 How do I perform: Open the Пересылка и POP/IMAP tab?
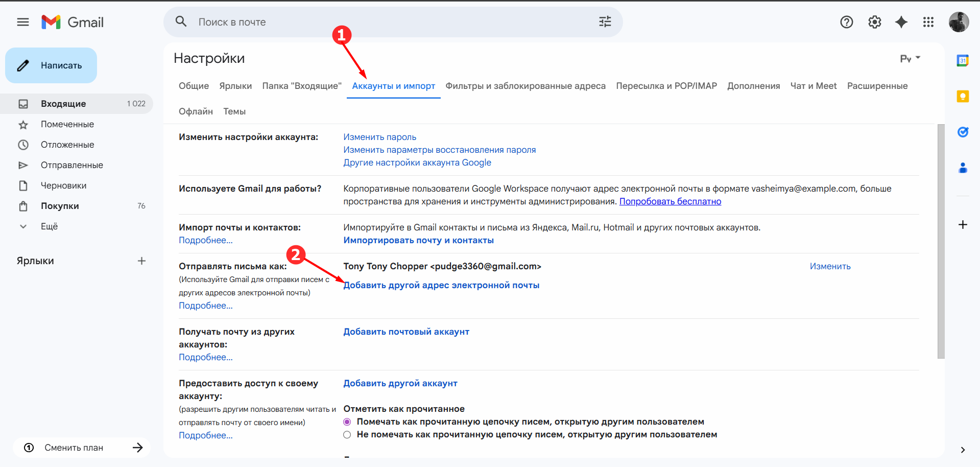[x=666, y=86]
